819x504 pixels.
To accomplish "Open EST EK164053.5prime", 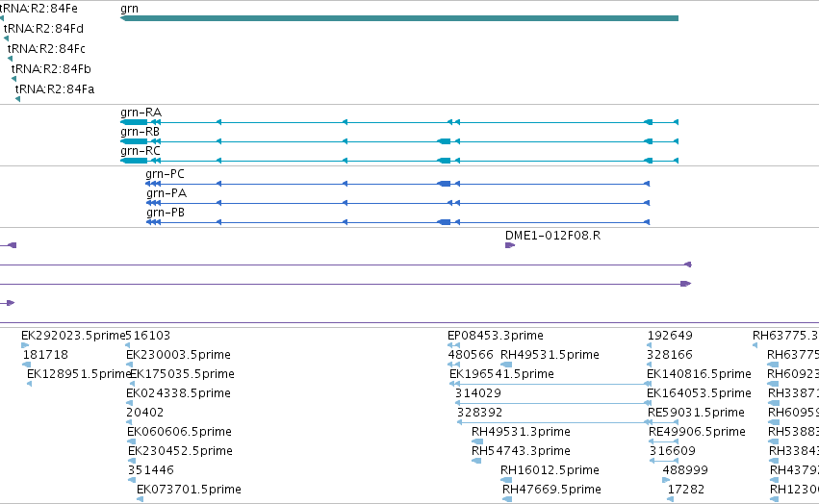I will [699, 393].
